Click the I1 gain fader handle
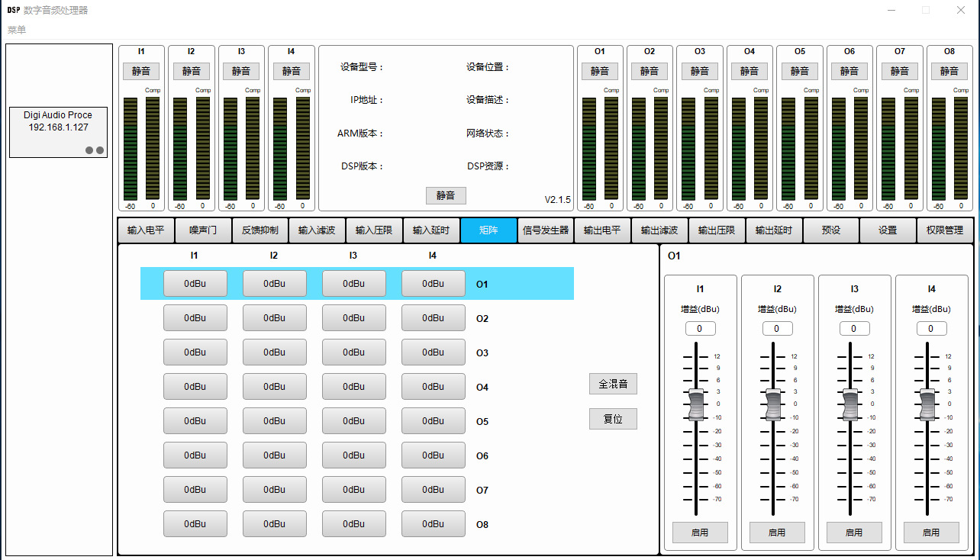This screenshot has width=980, height=560. click(696, 404)
